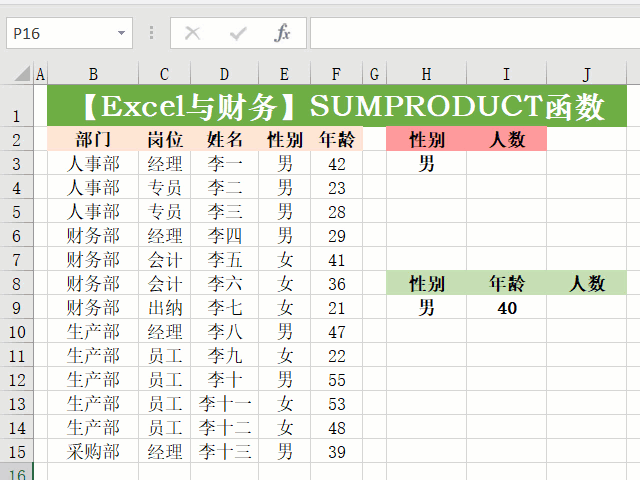Open the Name Box dropdown arrow
This screenshot has width=640, height=480.
121,33
